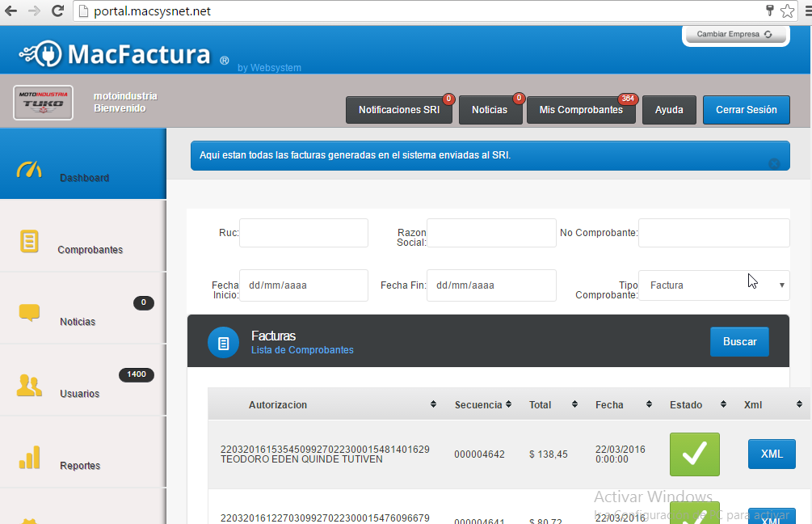The image size is (812, 524).
Task: Click the Reportes bar chart icon
Action: [x=29, y=458]
